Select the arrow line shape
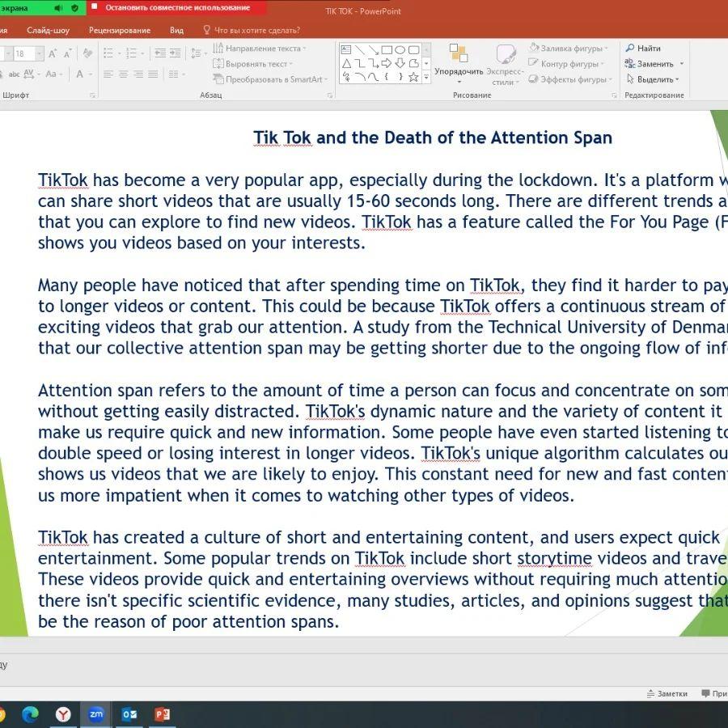The width and height of the screenshot is (728, 728). click(373, 49)
